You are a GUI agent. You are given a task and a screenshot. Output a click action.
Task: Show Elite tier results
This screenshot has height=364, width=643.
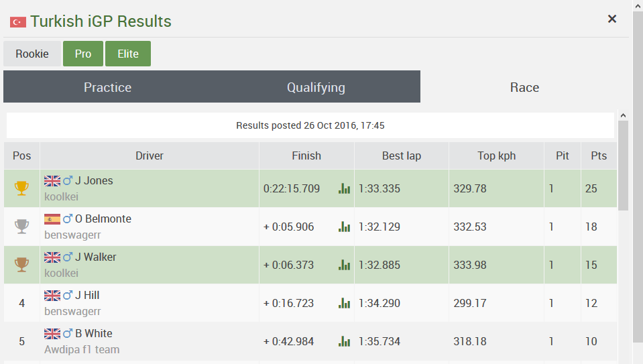128,54
